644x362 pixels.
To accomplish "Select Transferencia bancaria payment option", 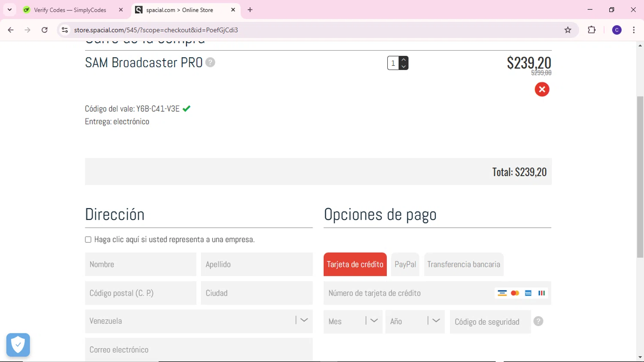I will [464, 264].
